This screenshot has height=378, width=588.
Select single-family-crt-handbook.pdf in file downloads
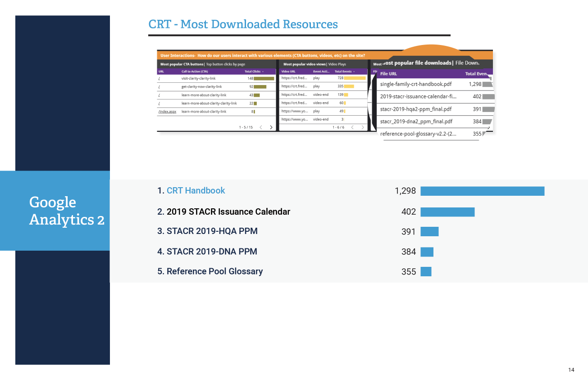coord(415,84)
